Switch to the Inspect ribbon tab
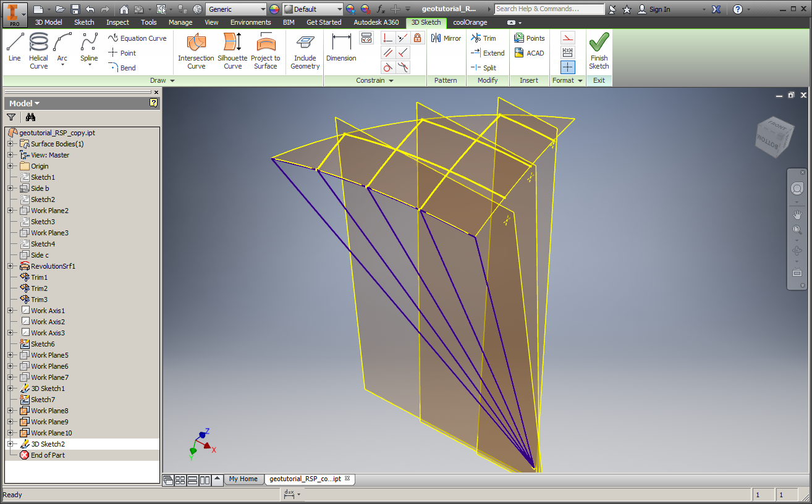 tap(117, 22)
